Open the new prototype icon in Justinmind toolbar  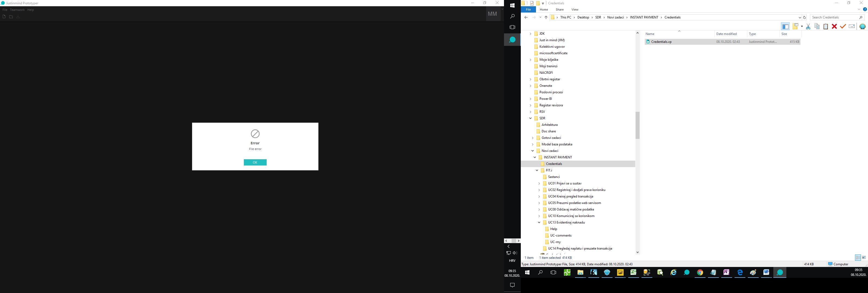coord(4,17)
